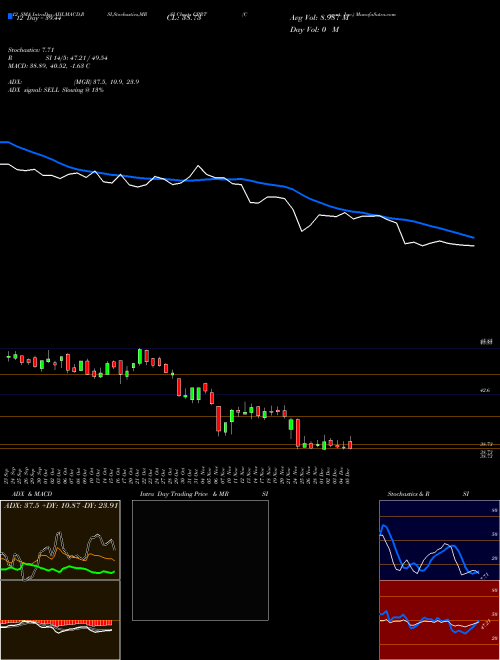Click the blue 12 Day SMA legend square
The width and height of the screenshot is (500, 660).
pos(11,16)
